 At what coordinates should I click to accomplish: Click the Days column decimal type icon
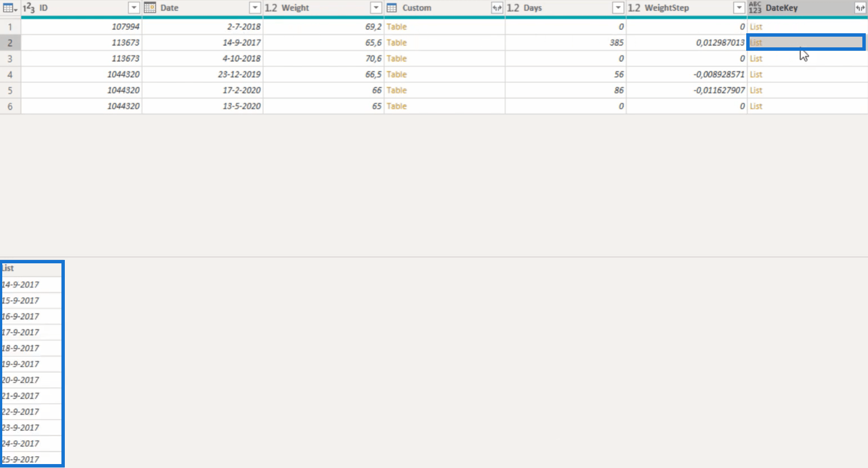513,8
